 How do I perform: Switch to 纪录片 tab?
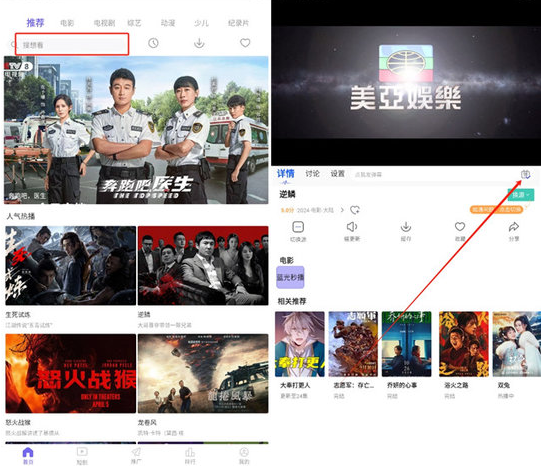238,23
